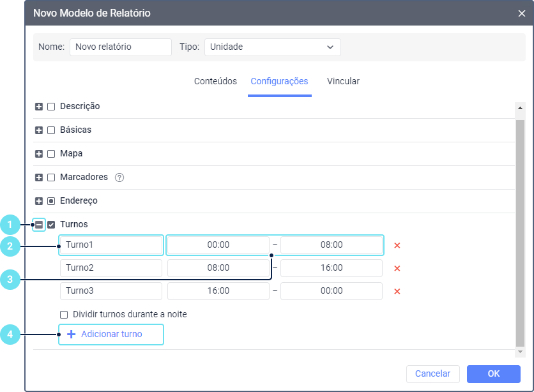Collapse the Turnos section
Image resolution: width=534 pixels, height=392 pixels.
39,225
